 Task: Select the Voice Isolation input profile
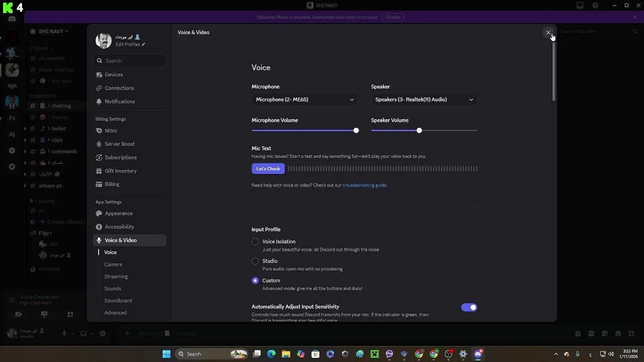(x=255, y=242)
